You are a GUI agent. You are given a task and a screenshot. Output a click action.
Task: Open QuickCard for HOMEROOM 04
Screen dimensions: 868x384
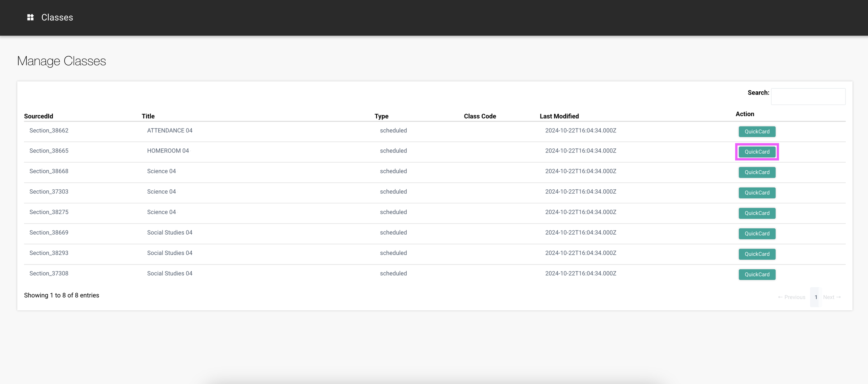point(757,152)
